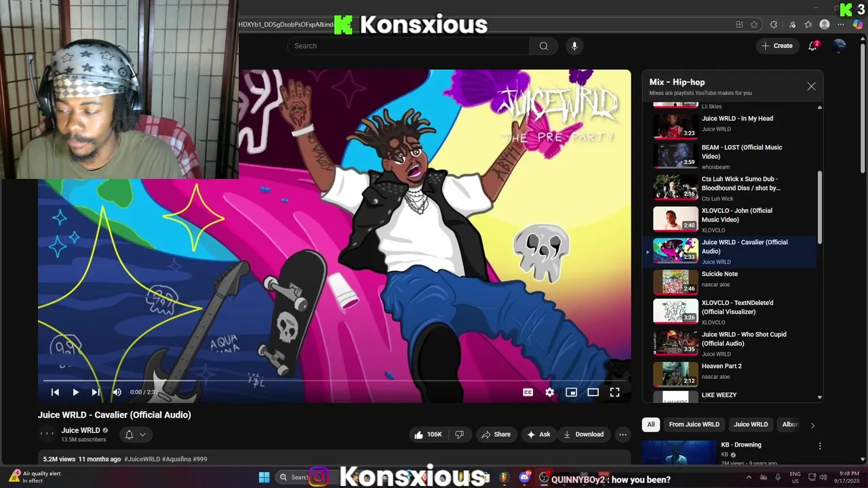Click the Create button
The image size is (868, 488).
[x=777, y=46]
